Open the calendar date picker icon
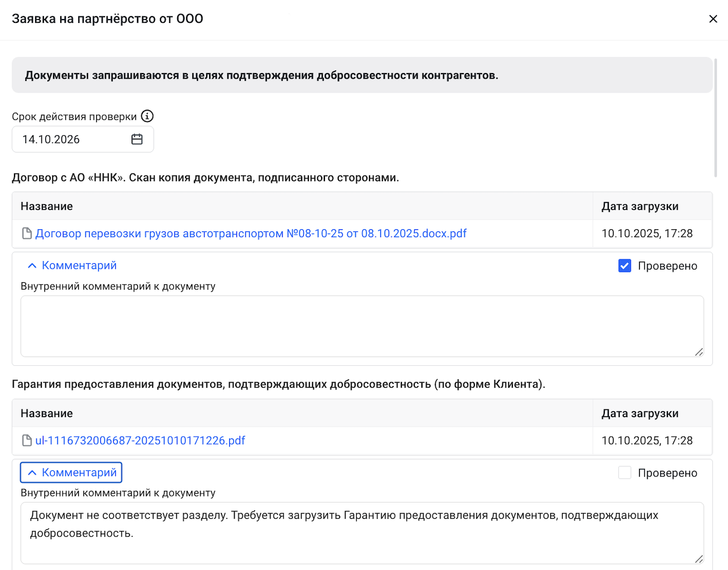This screenshot has height=570, width=728. tap(137, 139)
